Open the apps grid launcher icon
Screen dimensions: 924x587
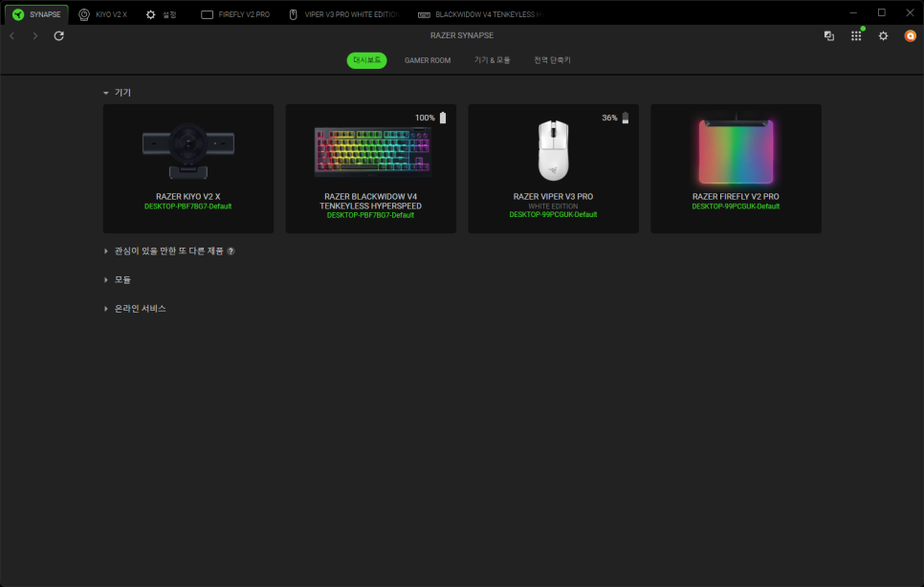click(x=856, y=35)
